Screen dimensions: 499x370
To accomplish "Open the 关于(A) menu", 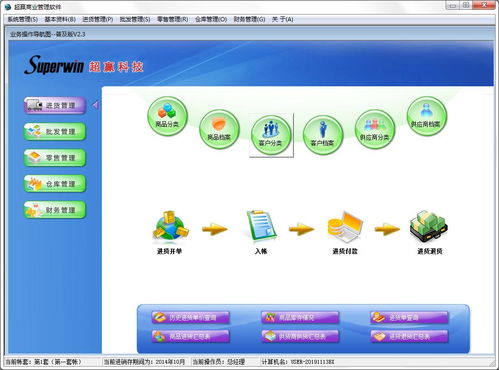I will [283, 19].
